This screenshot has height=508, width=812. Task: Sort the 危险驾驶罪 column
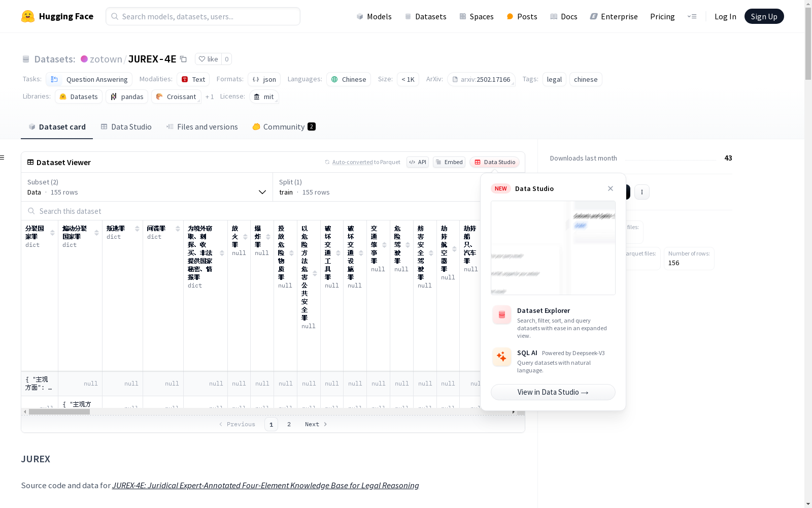tap(408, 245)
